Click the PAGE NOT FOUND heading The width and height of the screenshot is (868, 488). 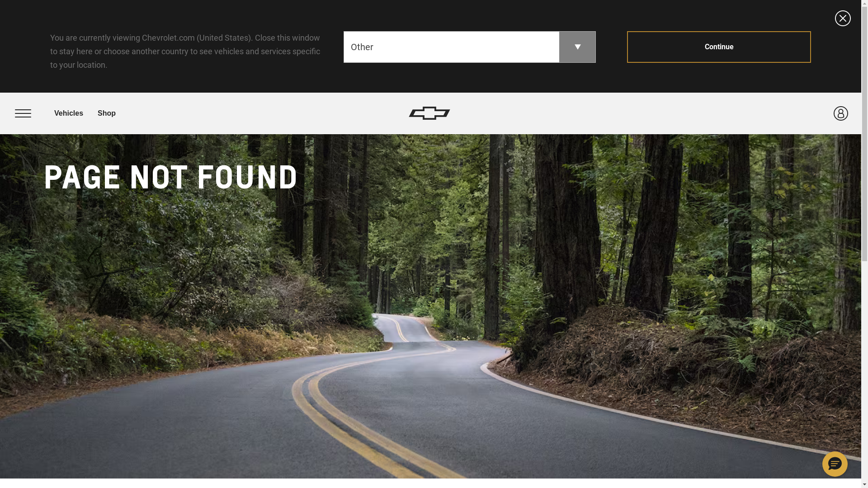pos(170,177)
